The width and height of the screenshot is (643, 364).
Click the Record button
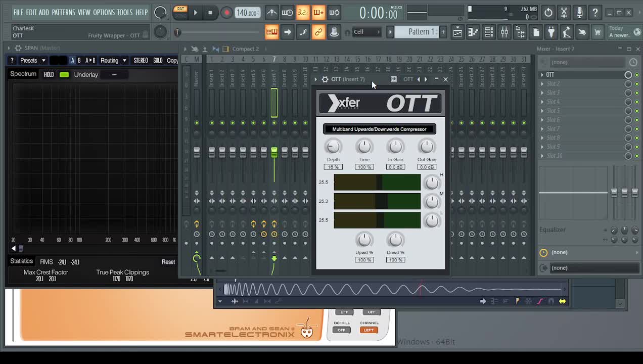click(x=226, y=13)
